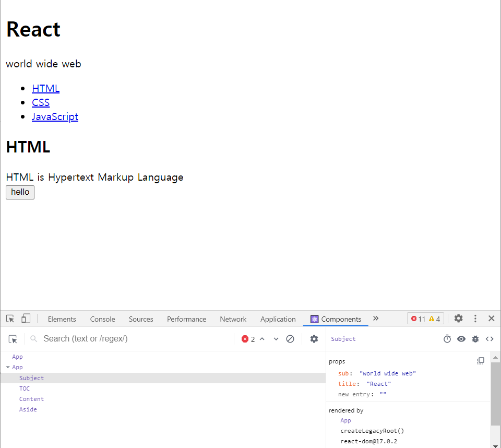
Task: Select the Content component in tree
Action: pos(31,399)
